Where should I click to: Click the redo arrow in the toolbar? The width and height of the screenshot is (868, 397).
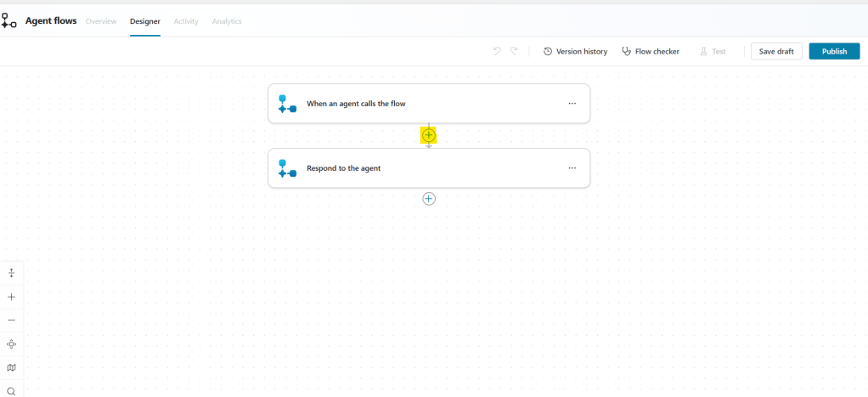[x=514, y=52]
